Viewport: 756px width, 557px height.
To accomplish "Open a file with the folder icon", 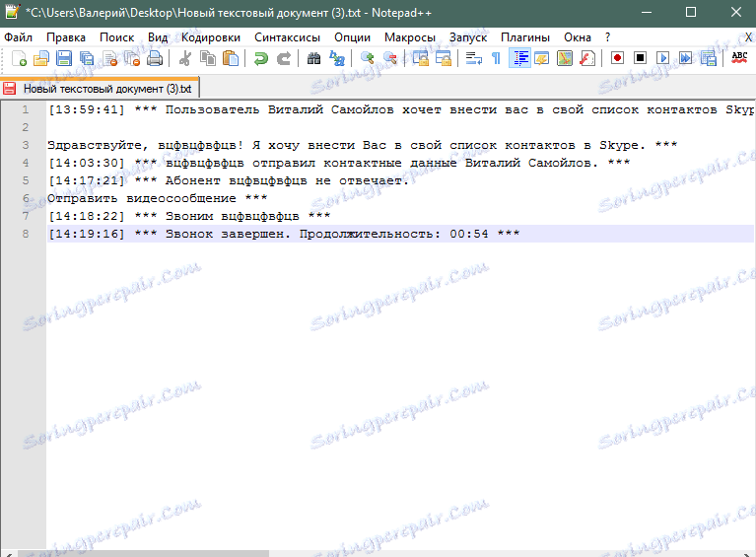I will coord(41,59).
